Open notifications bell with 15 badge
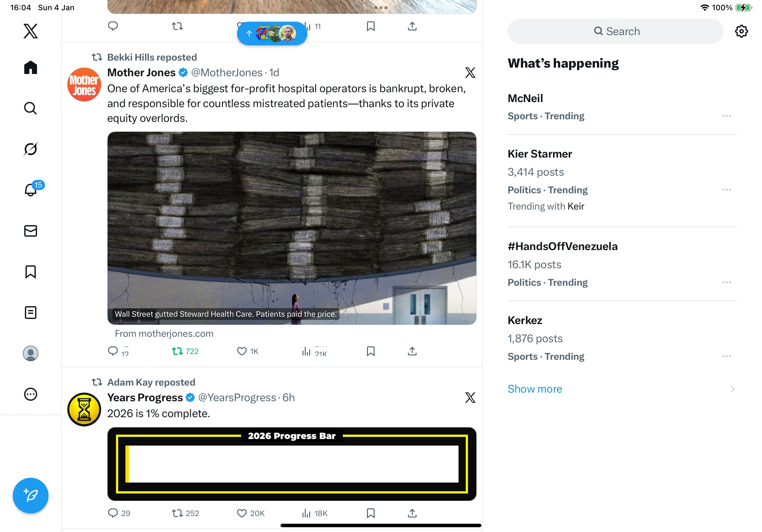 pyautogui.click(x=31, y=190)
